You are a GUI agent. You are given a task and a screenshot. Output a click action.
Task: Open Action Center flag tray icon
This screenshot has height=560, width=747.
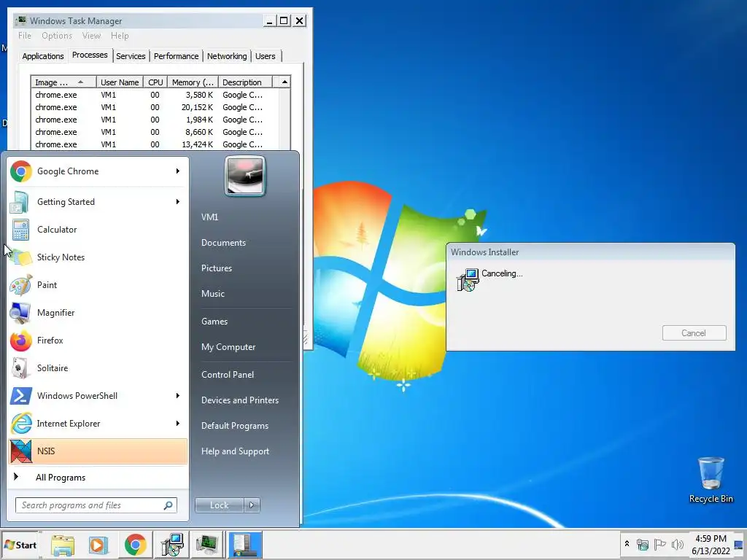tap(659, 544)
